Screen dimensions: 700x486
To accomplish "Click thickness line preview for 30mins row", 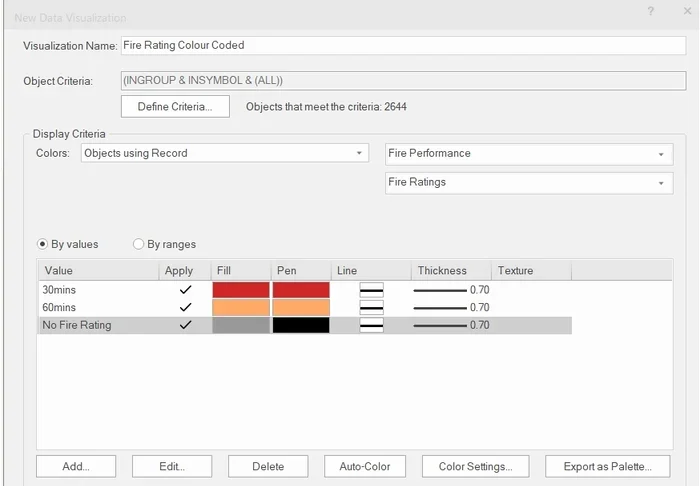I will coord(440,289).
